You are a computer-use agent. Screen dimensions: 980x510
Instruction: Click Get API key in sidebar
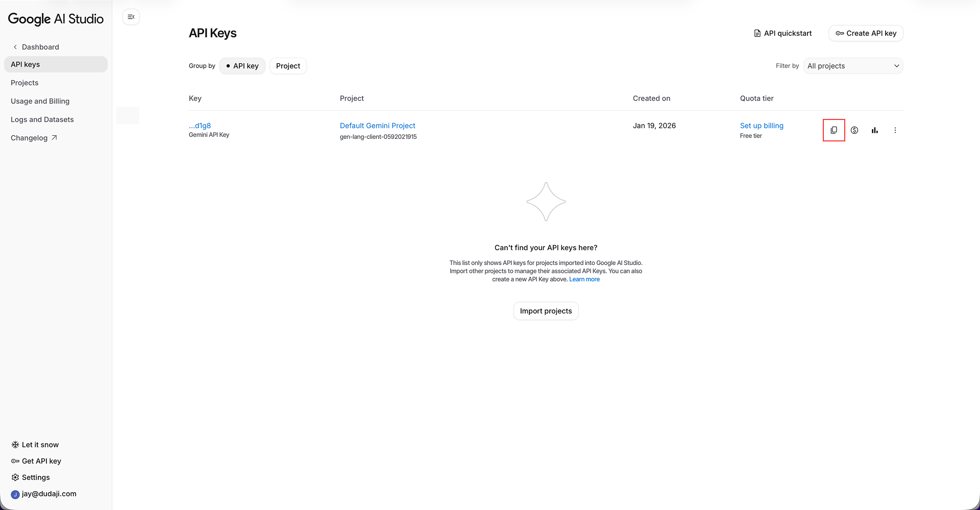coord(41,461)
